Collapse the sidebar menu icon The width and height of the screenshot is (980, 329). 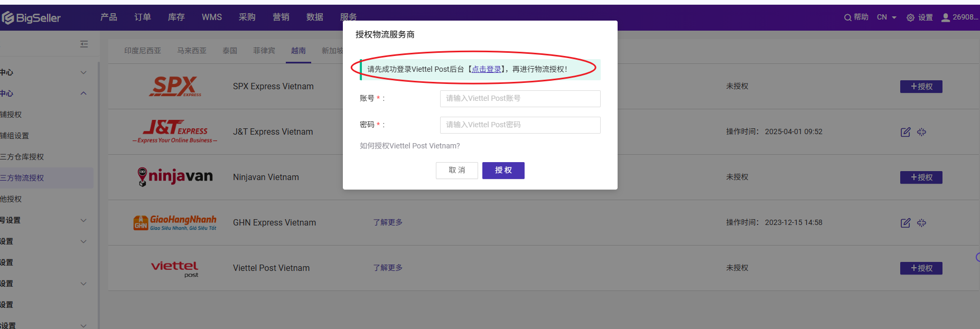(84, 44)
